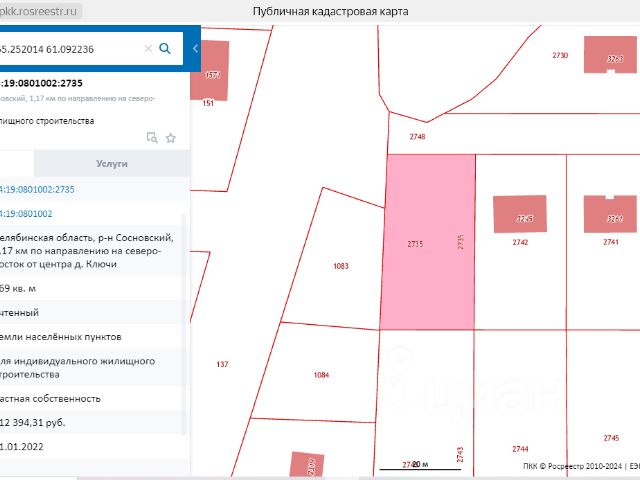Click 'Частная собственность' ownership text
Screen dimensions: 640x480
50,398
